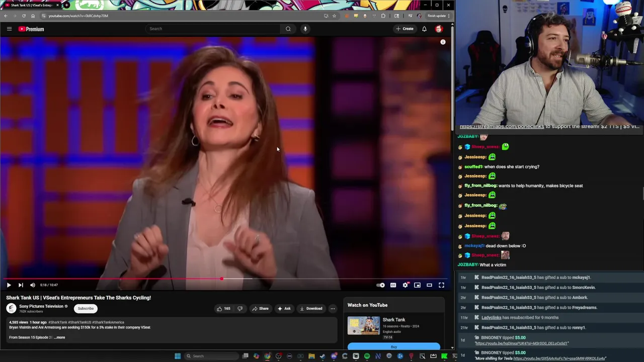Toggle the autoplay switch in the player

[x=381, y=285]
